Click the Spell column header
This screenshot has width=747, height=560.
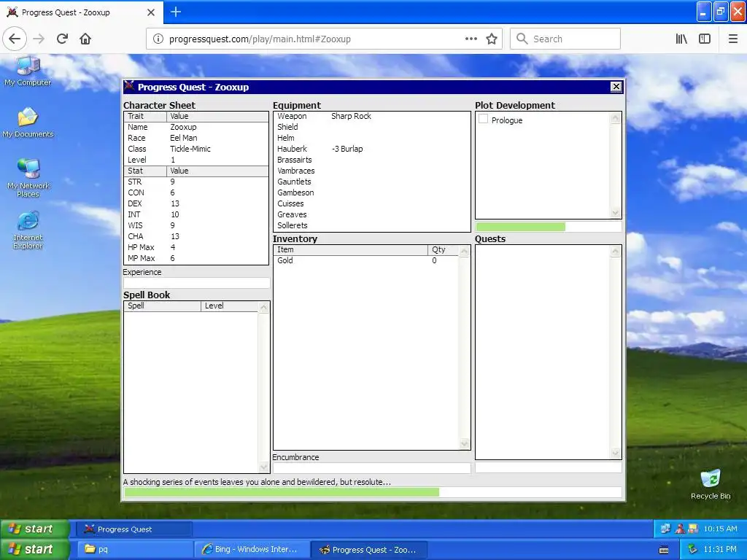(x=163, y=306)
